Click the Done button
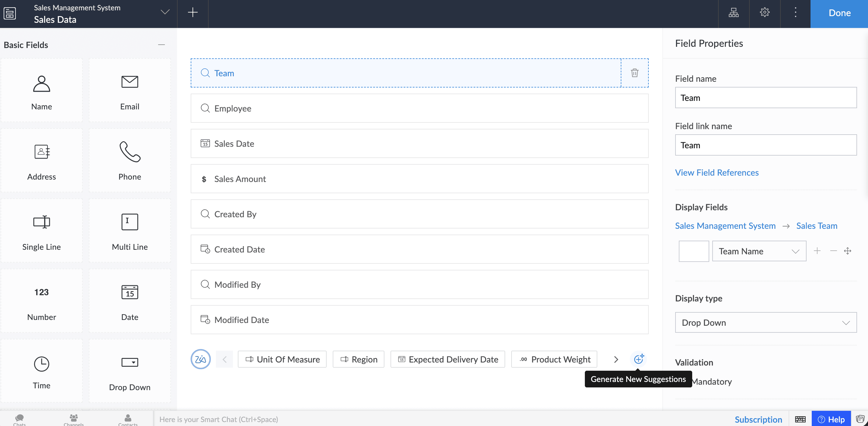Screen dimensions: 868x426 (839, 13)
